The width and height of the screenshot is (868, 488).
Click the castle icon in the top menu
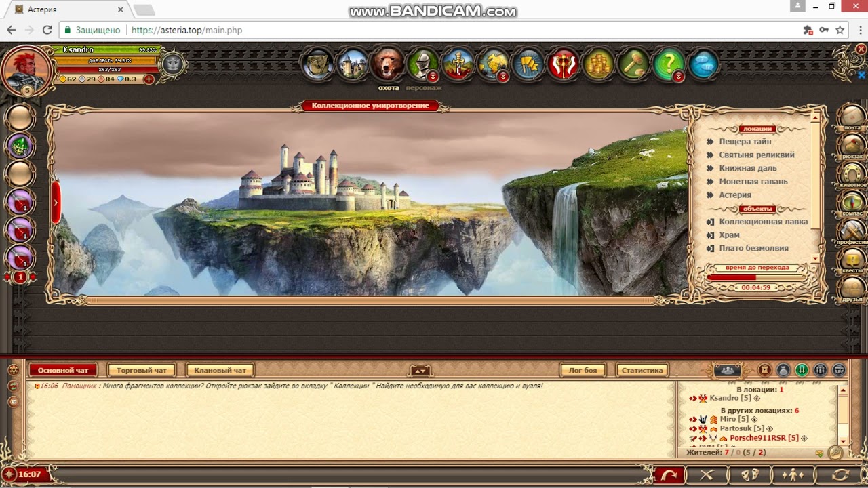353,64
